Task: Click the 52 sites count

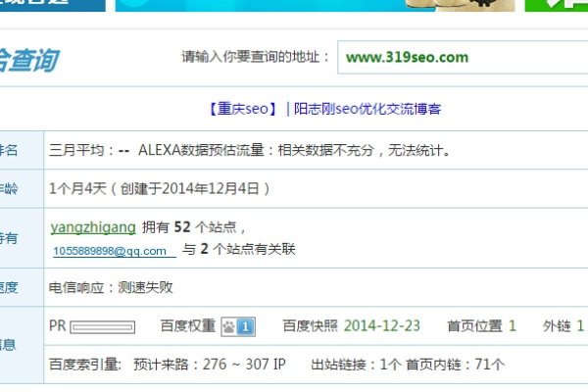Action: coord(182,227)
